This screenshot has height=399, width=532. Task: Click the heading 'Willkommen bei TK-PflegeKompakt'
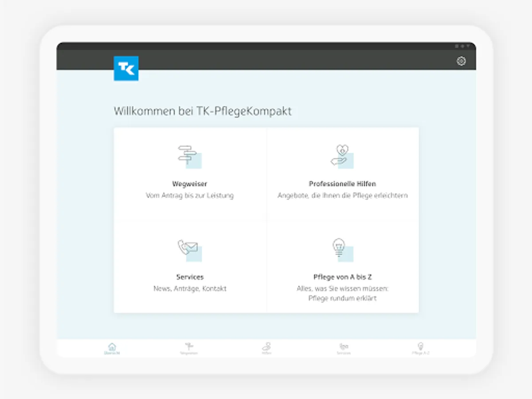[x=203, y=111]
